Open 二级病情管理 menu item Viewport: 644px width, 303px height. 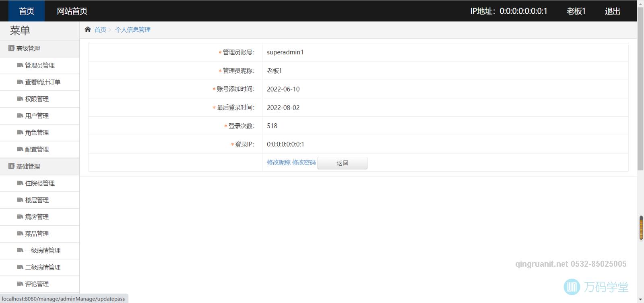coord(39,268)
